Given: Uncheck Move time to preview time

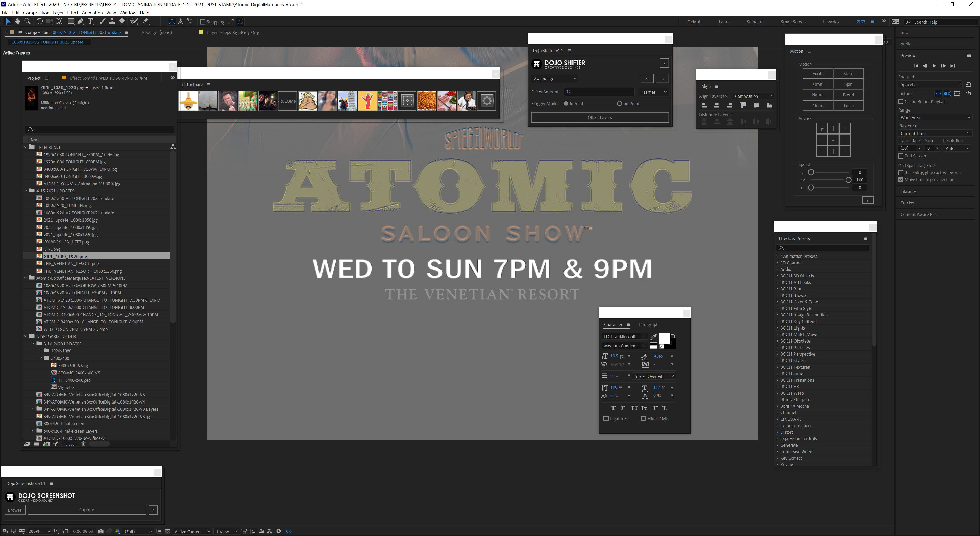Looking at the screenshot, I should [900, 179].
